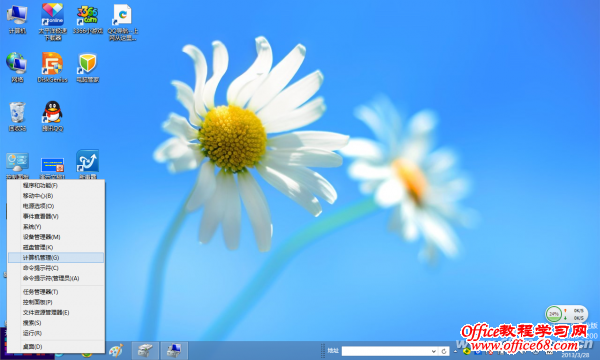Click the floating widget 24% circle
The width and height of the screenshot is (600, 360).
(x=554, y=314)
